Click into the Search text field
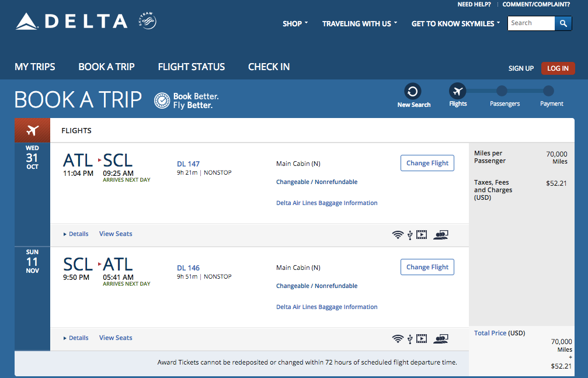The height and width of the screenshot is (378, 588). (531, 23)
